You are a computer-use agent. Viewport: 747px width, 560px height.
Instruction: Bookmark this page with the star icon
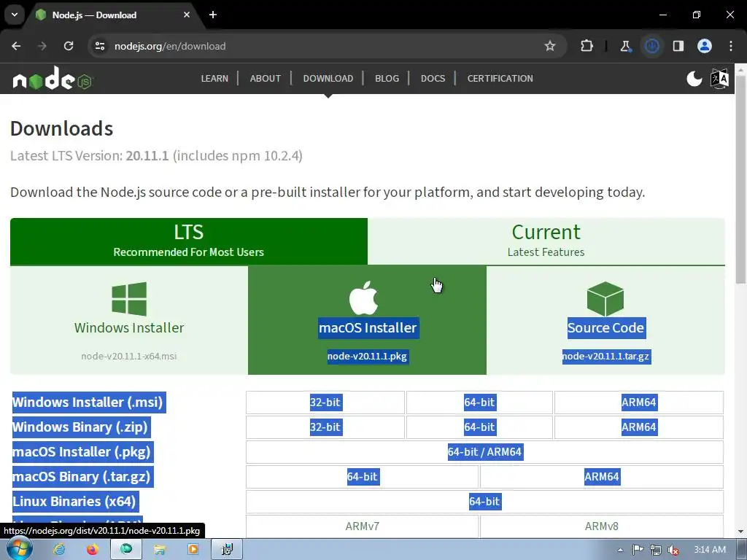coord(550,46)
